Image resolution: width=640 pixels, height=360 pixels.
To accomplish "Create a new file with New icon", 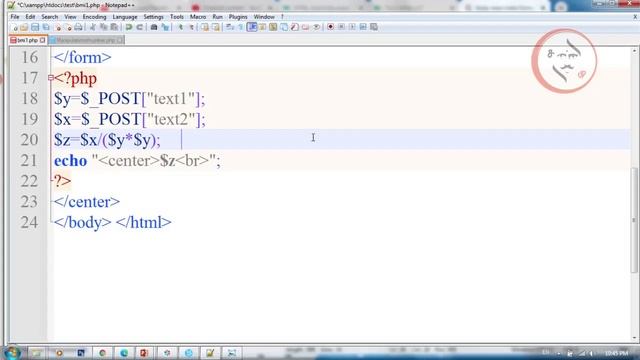I will [14, 27].
